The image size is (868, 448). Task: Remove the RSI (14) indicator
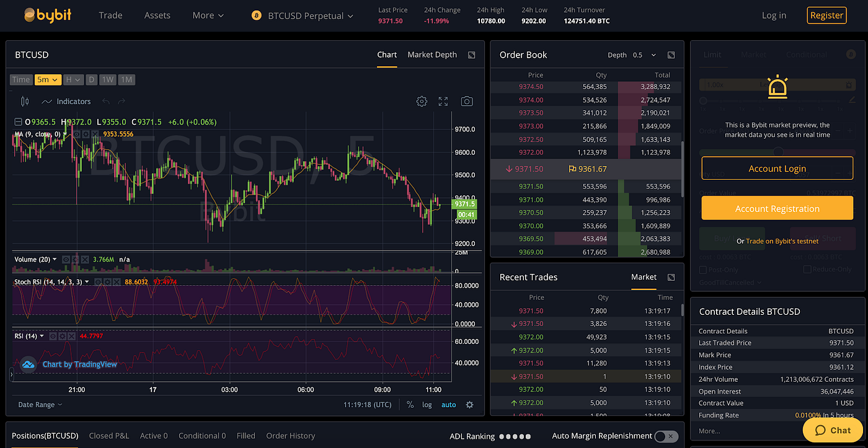71,336
